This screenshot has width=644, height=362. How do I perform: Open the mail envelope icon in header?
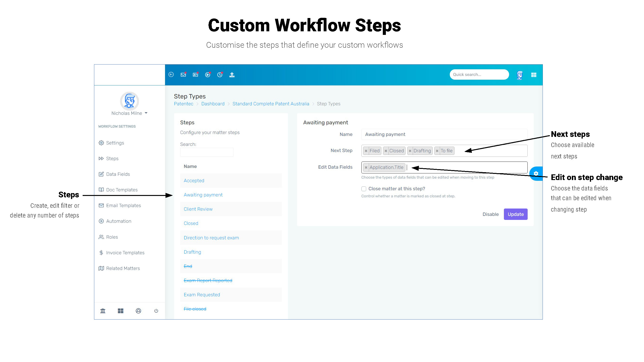[183, 74]
